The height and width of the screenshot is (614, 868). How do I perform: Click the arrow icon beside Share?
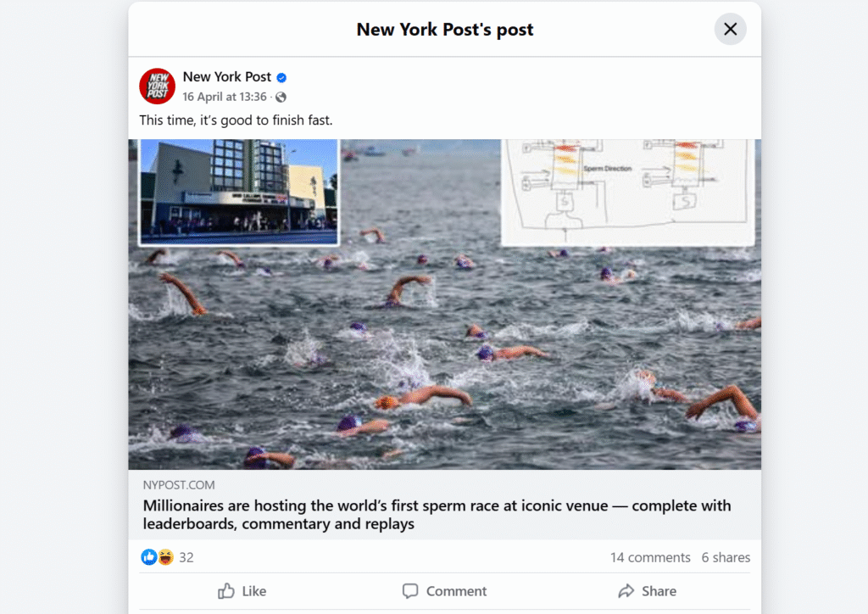click(x=626, y=591)
